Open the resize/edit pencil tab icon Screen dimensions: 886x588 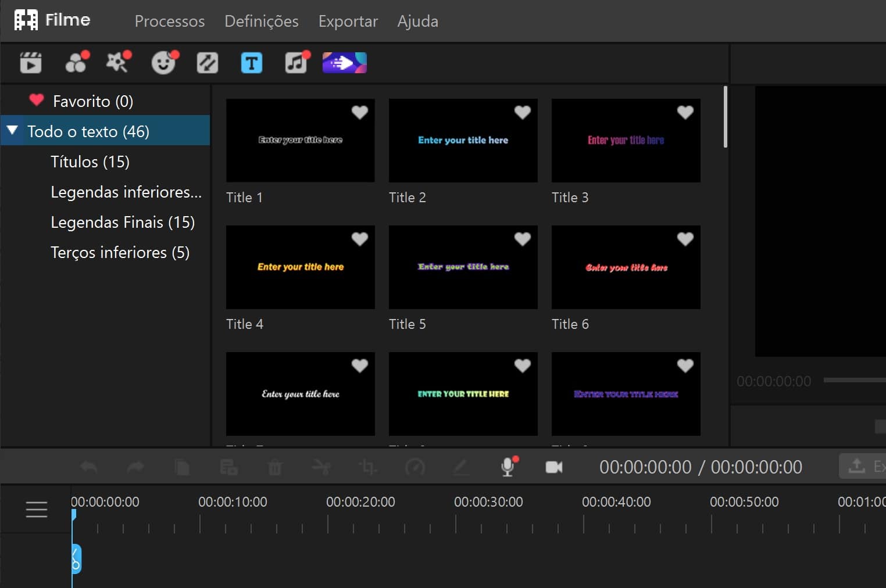pyautogui.click(x=208, y=63)
